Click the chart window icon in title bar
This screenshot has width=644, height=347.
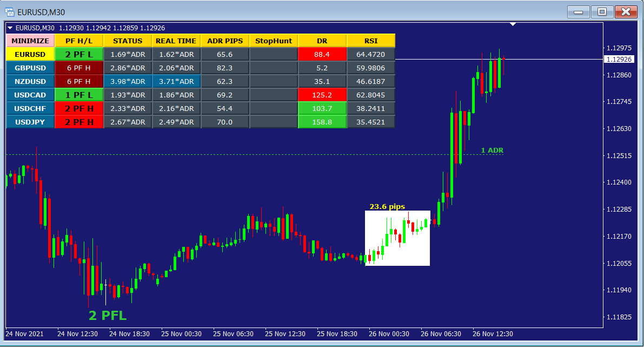[9, 11]
